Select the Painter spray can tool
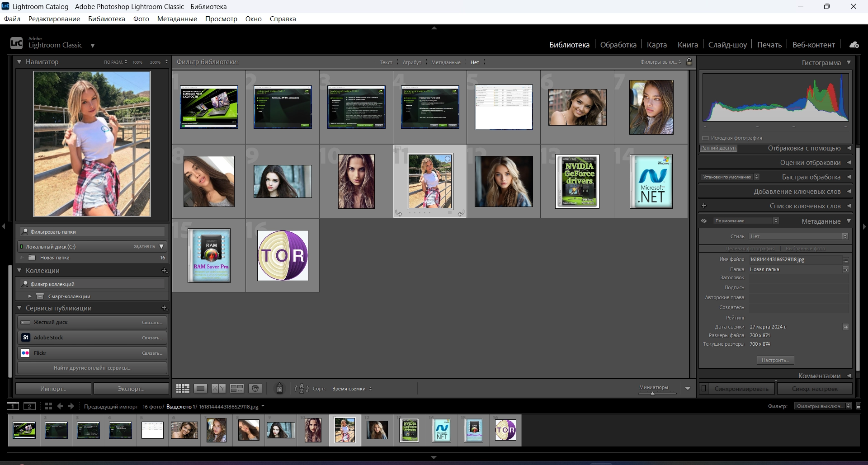Screen dimensions: 868x465 pyautogui.click(x=279, y=388)
